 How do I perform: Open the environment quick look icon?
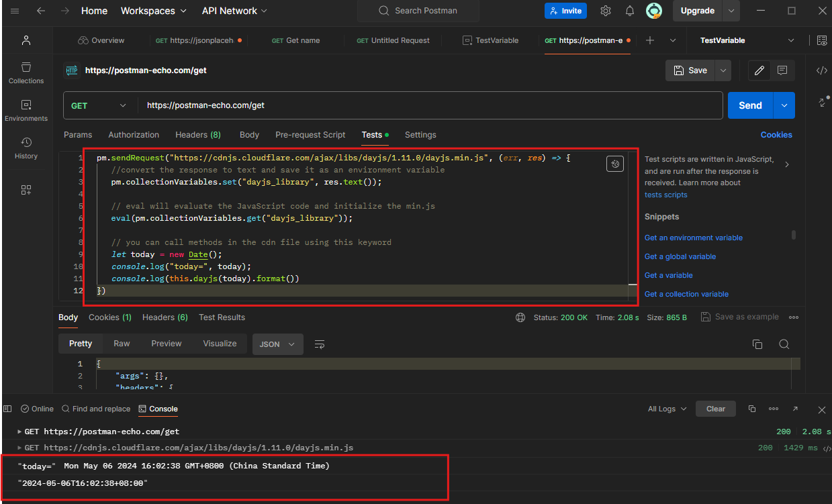coord(822,40)
